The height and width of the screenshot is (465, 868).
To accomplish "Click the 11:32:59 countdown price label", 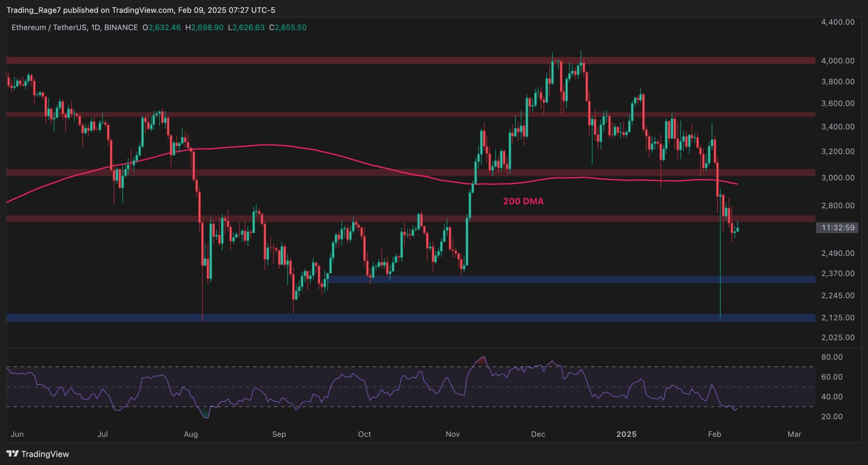I will [837, 227].
